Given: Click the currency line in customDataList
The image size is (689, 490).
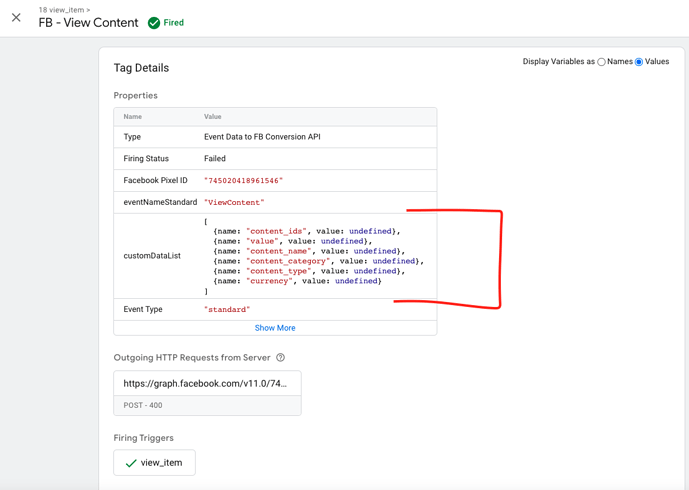Looking at the screenshot, I should (x=297, y=281).
